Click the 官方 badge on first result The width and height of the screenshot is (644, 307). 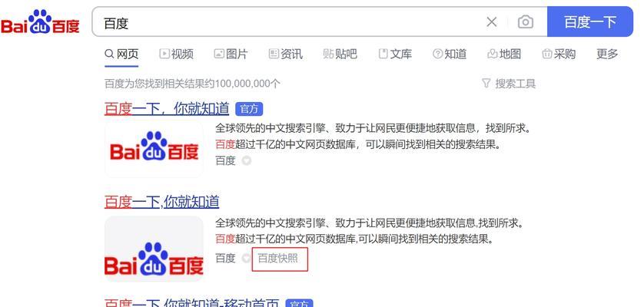(x=249, y=109)
